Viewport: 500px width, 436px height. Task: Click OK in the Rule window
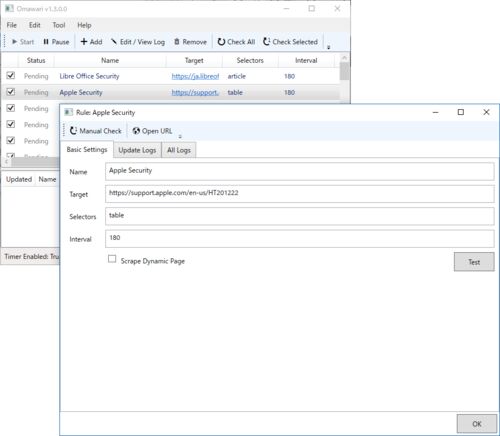[477, 424]
